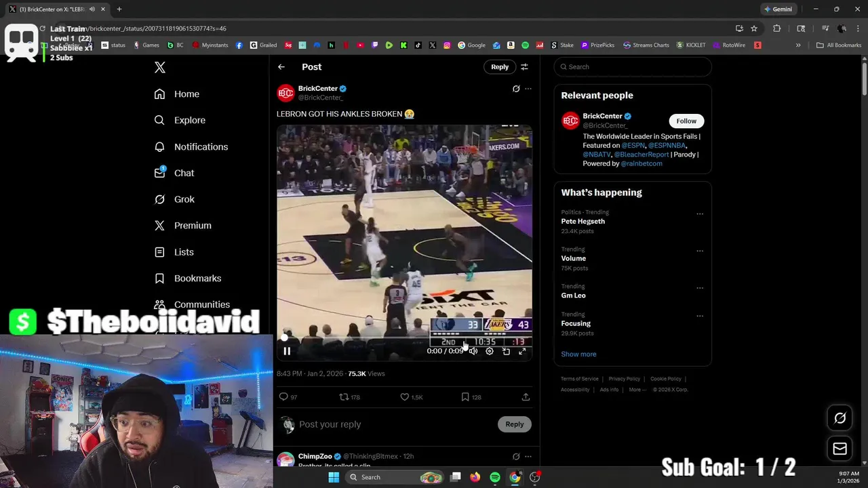The width and height of the screenshot is (868, 488).
Task: Open @rainbetcom link in bio
Action: [x=642, y=163]
